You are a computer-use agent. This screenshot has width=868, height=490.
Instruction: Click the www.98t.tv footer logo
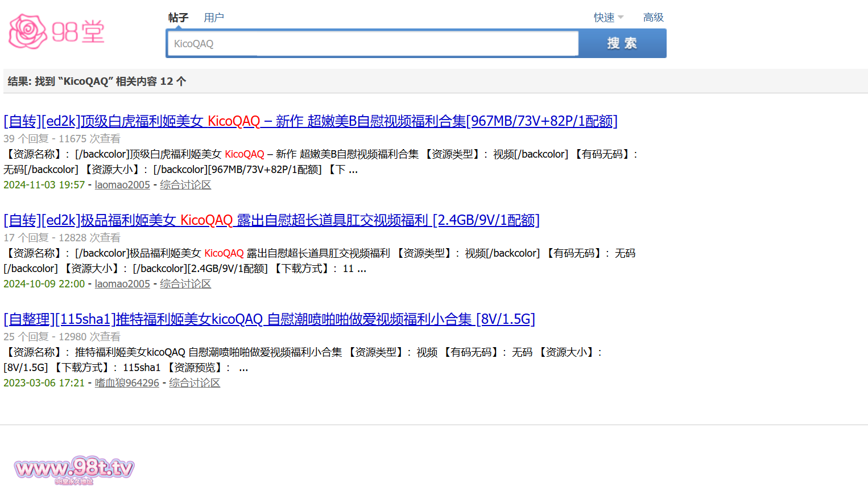point(74,470)
